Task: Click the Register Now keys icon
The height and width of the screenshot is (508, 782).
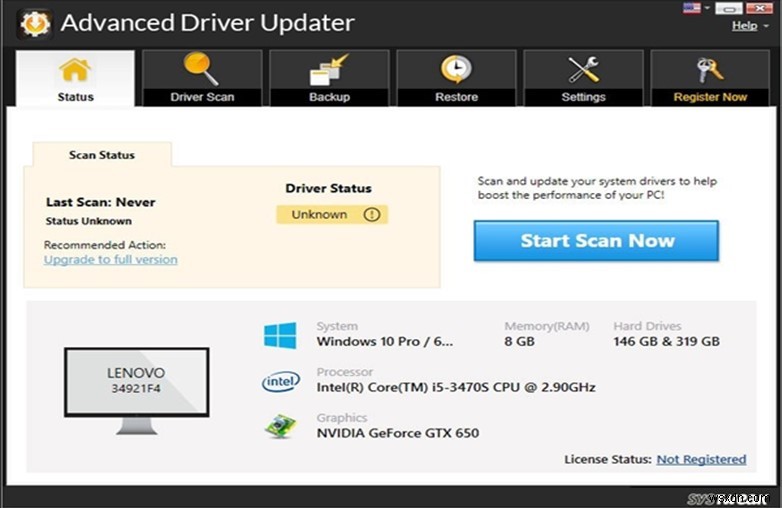Action: click(710, 70)
